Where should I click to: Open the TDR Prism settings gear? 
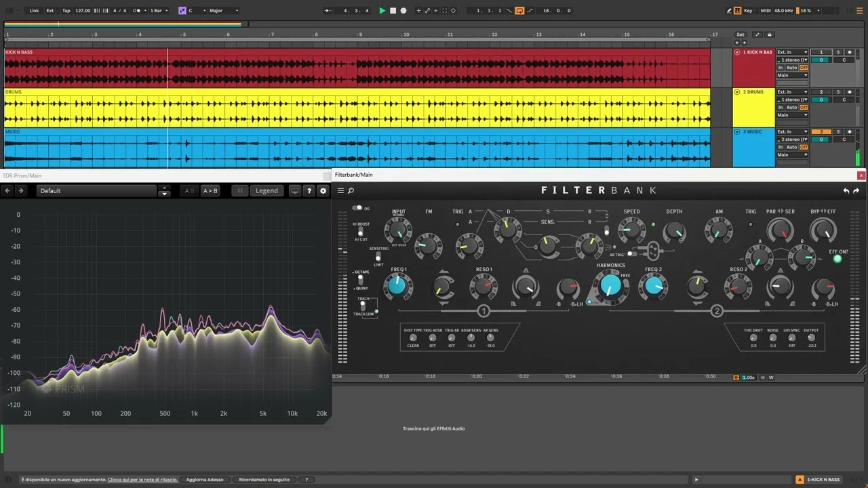coord(323,191)
